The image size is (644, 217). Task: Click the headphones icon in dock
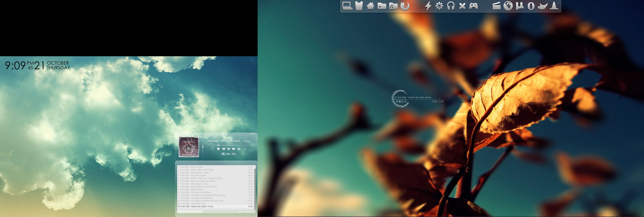(x=451, y=6)
